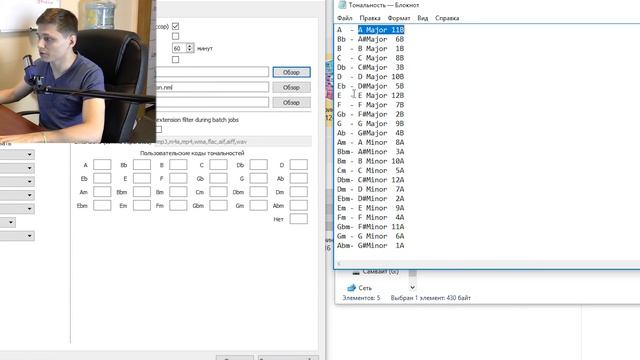
Task: Click the custom key code field for Ab
Action: (299, 178)
